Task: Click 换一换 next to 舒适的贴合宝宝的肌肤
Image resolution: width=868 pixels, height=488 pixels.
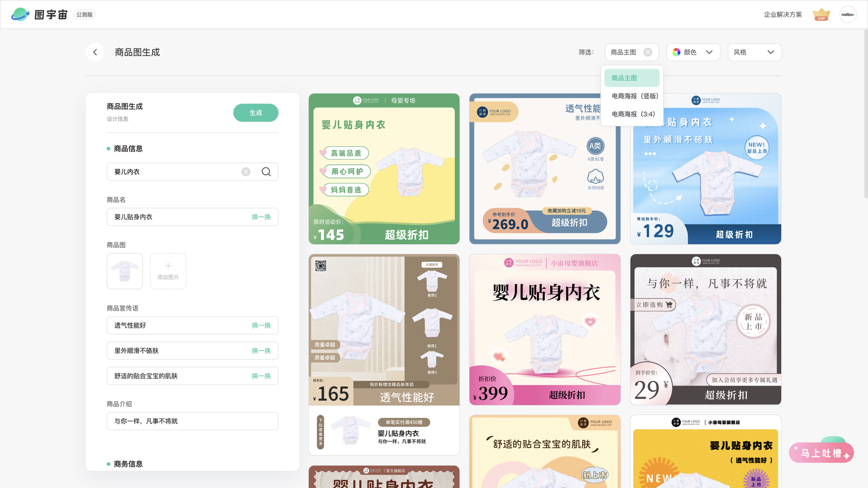Action: [261, 376]
